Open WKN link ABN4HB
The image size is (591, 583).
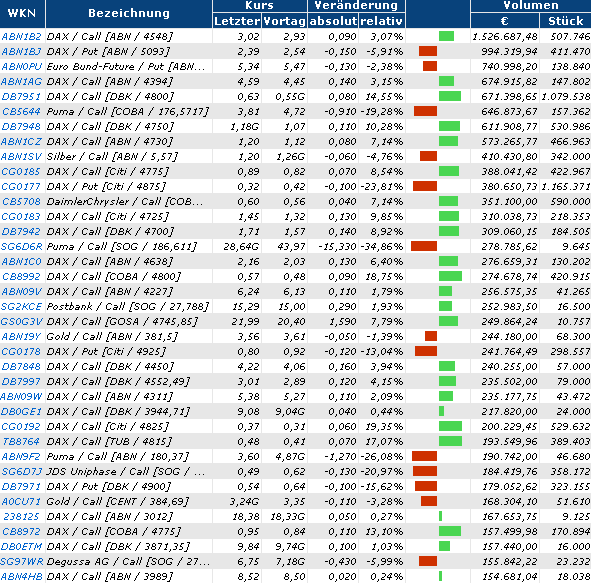pos(21,577)
